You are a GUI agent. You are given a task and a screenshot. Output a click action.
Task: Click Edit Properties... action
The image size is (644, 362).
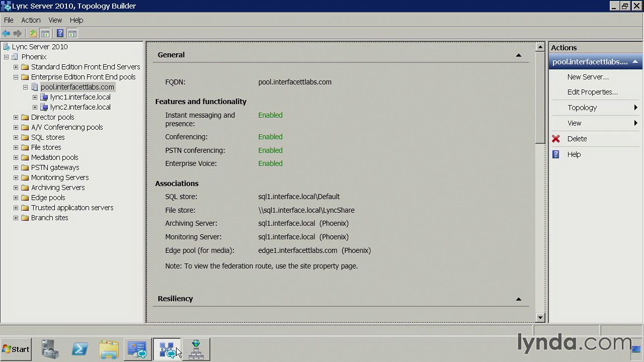pos(592,92)
